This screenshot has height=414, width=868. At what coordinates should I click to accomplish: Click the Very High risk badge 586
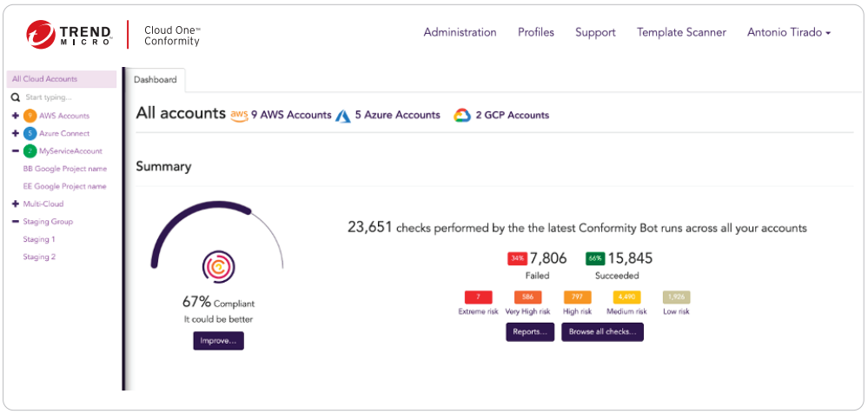pyautogui.click(x=527, y=297)
